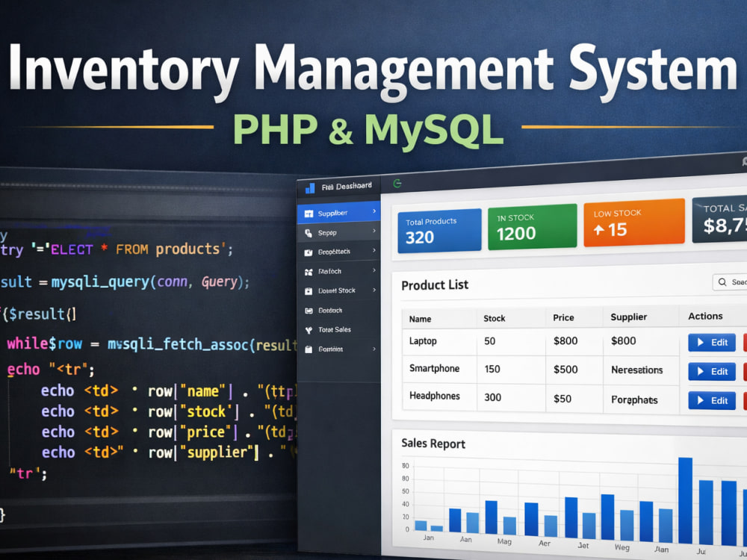Click the Price column header

(563, 317)
